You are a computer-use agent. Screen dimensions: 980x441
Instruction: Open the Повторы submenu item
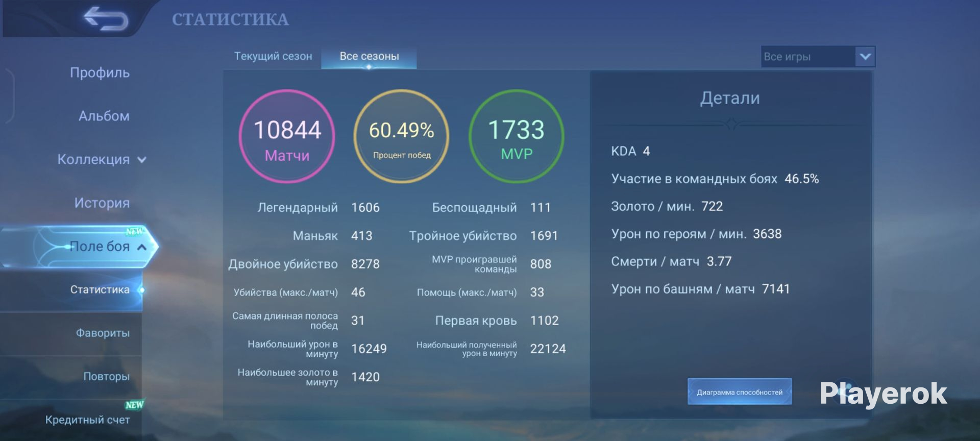pyautogui.click(x=106, y=377)
